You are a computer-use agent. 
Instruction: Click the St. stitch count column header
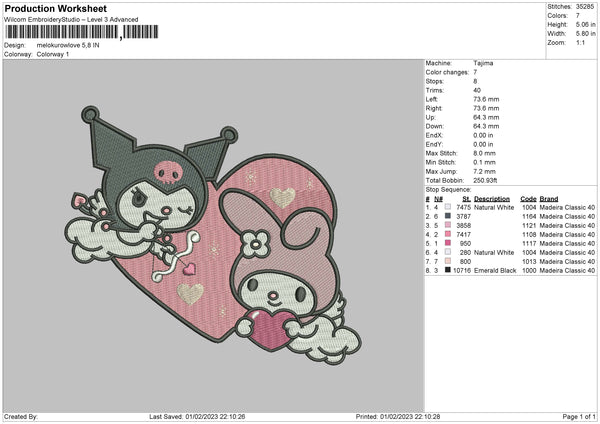click(x=466, y=198)
